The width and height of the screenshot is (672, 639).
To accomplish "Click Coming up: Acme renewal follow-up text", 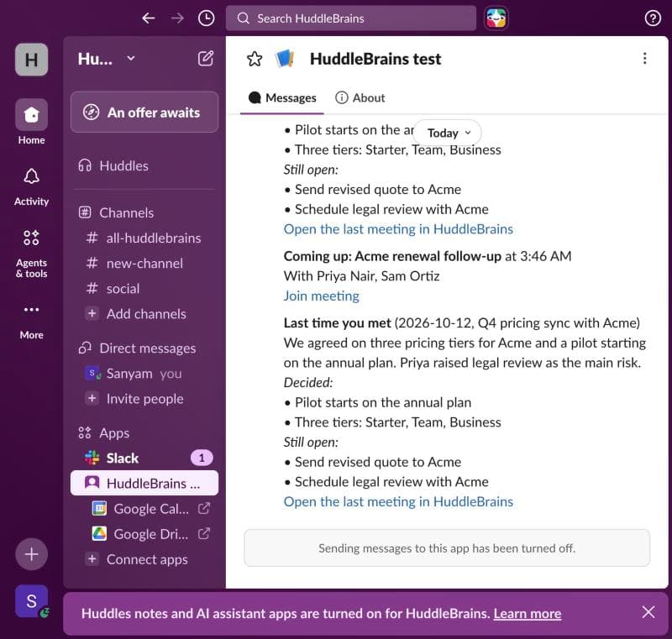I will pyautogui.click(x=392, y=256).
